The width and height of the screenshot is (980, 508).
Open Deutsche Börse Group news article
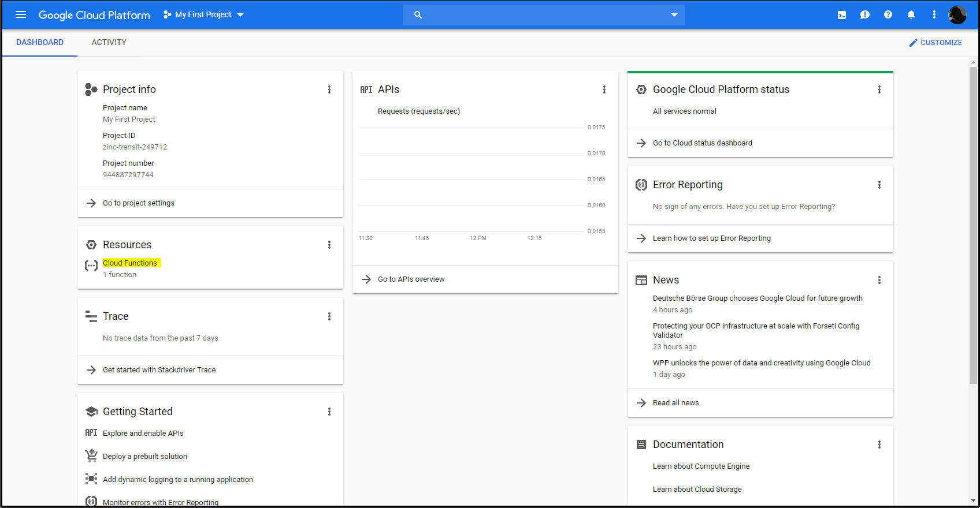[758, 298]
